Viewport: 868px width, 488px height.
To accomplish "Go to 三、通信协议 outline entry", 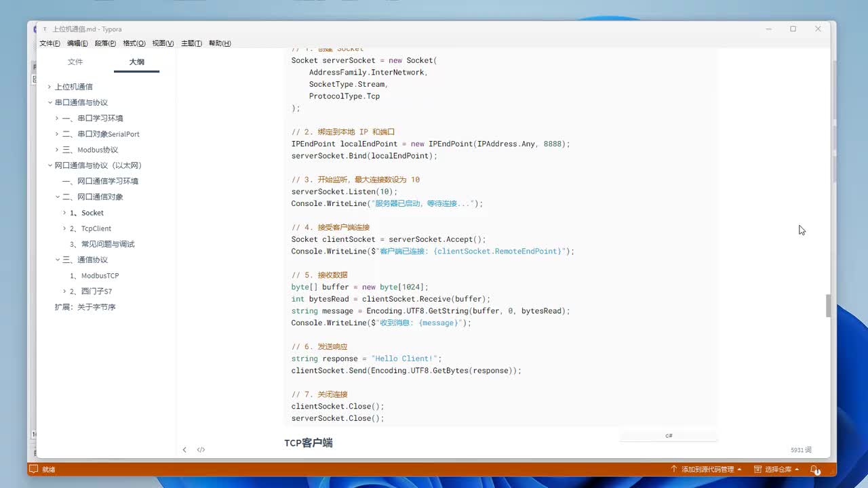I will pos(85,260).
